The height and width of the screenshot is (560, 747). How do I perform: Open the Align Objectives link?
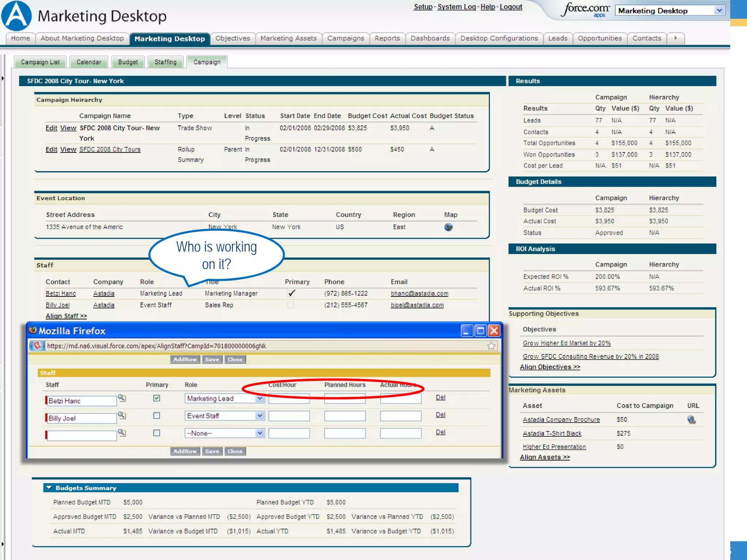pyautogui.click(x=550, y=367)
